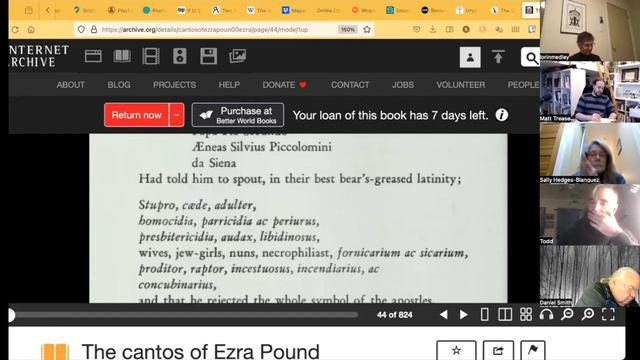Click the upload arrow icon
The height and width of the screenshot is (360, 640).
pyautogui.click(x=498, y=57)
